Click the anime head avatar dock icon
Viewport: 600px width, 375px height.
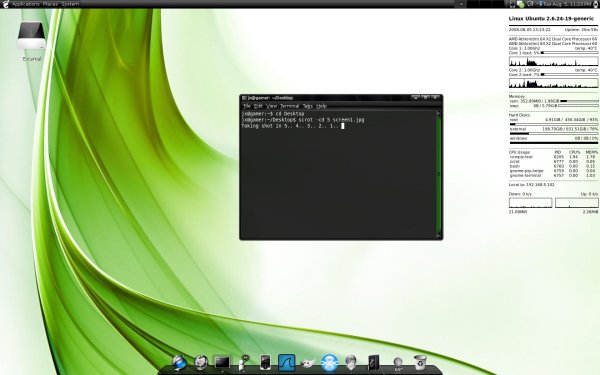pos(351,362)
